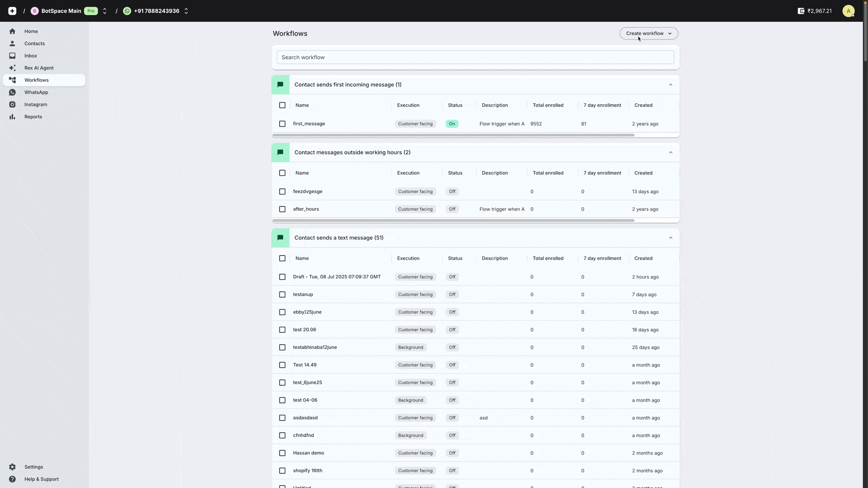Open the ebby)25june workflow
868x488 pixels.
307,312
